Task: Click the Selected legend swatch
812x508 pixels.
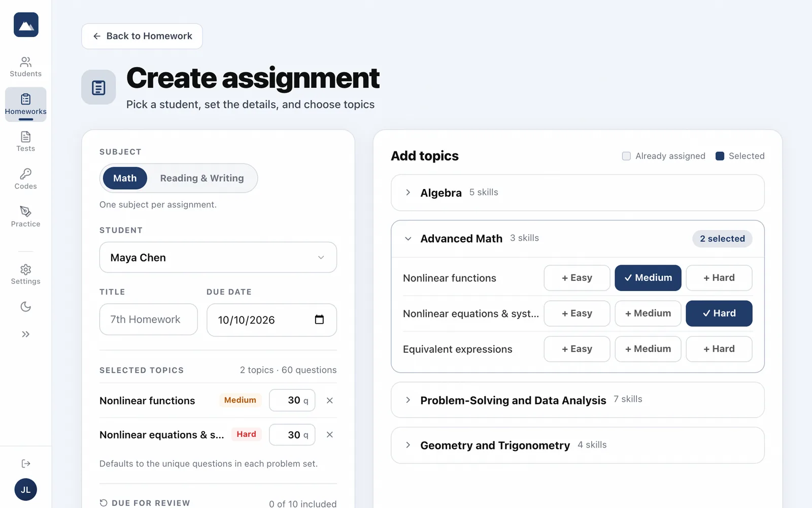Action: pos(720,156)
